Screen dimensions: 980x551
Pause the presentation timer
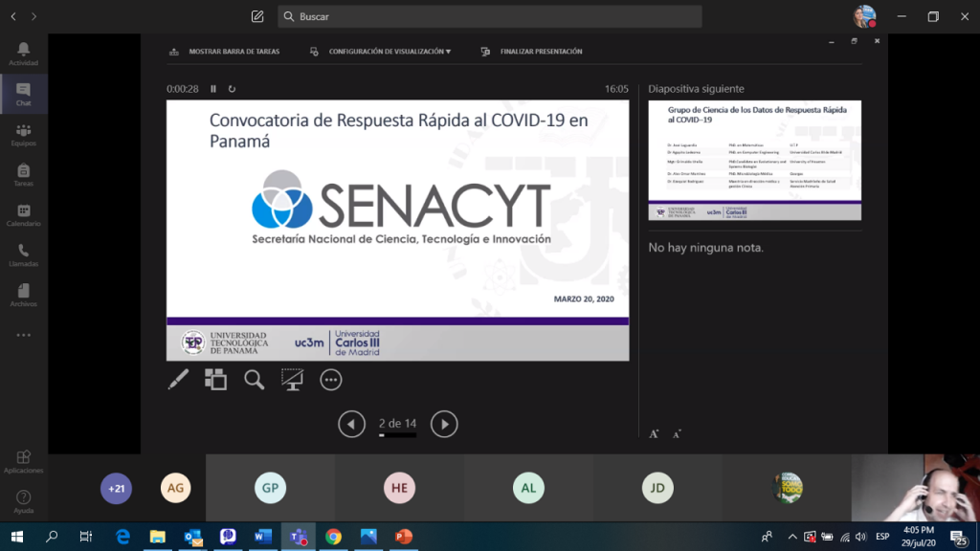(213, 89)
